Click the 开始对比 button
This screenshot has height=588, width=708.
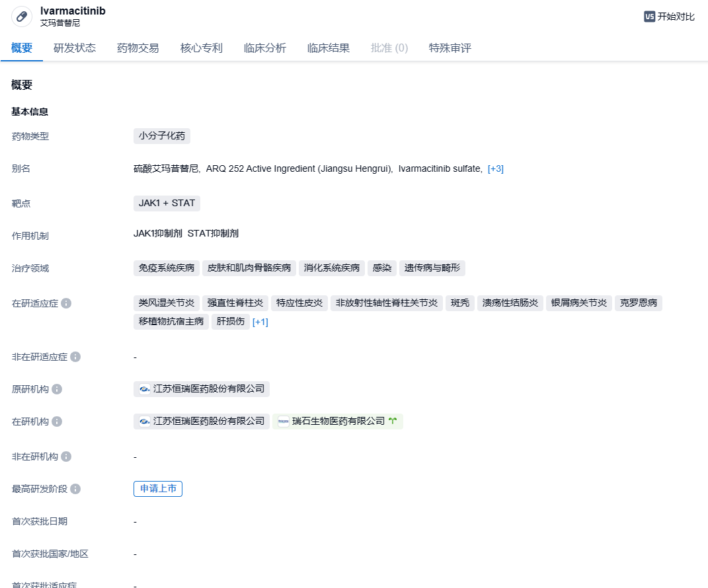coord(669,17)
